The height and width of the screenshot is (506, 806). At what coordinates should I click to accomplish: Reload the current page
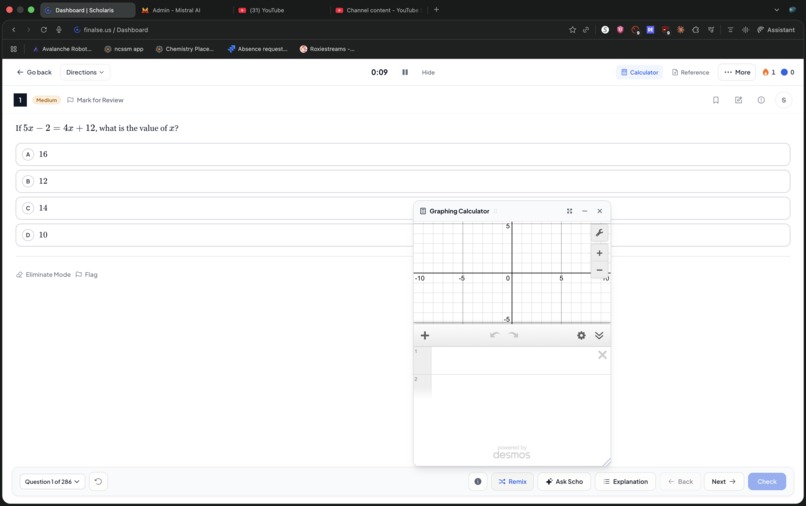pyautogui.click(x=44, y=30)
